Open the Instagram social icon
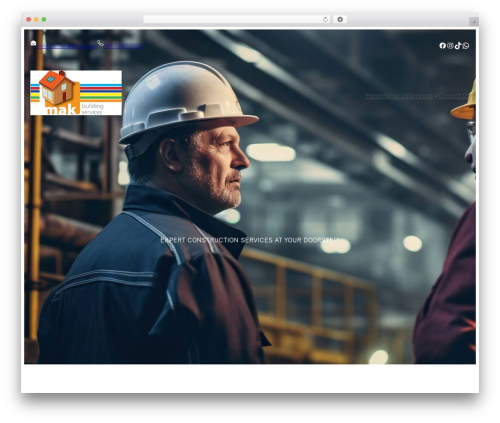 [x=450, y=46]
